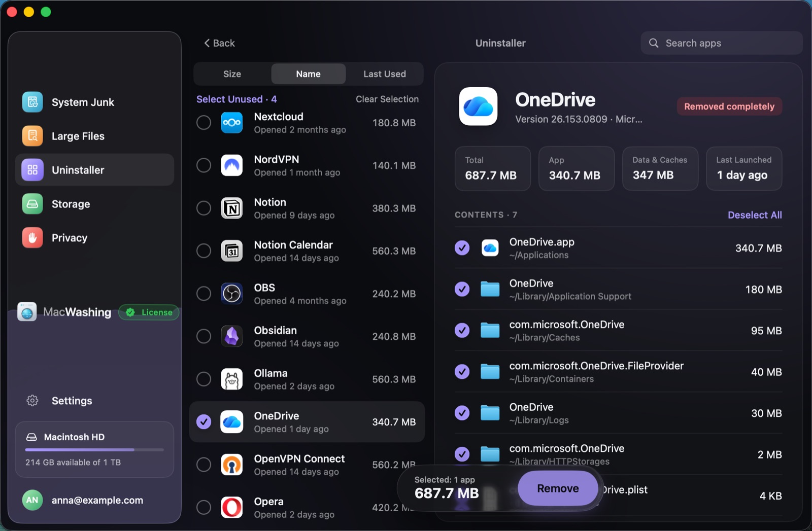Open the Removed completely mode selector

pyautogui.click(x=729, y=107)
